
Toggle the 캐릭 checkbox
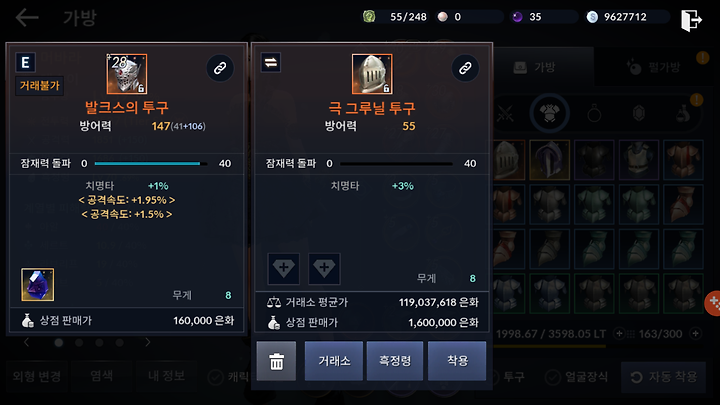click(x=215, y=377)
